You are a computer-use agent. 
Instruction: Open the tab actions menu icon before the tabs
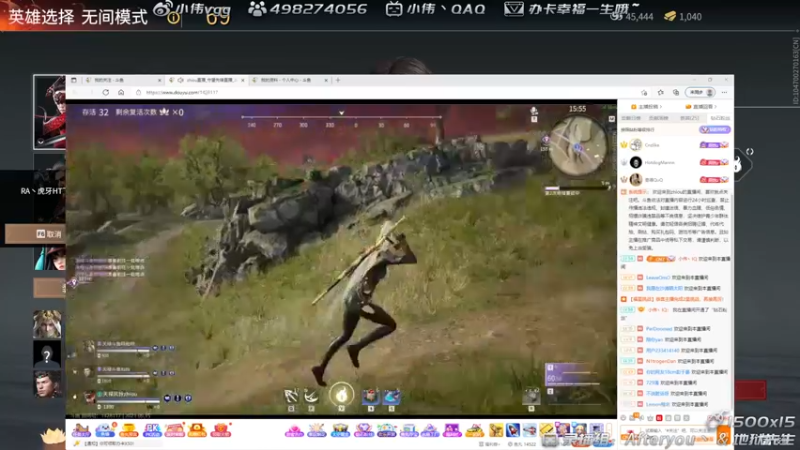coord(74,80)
